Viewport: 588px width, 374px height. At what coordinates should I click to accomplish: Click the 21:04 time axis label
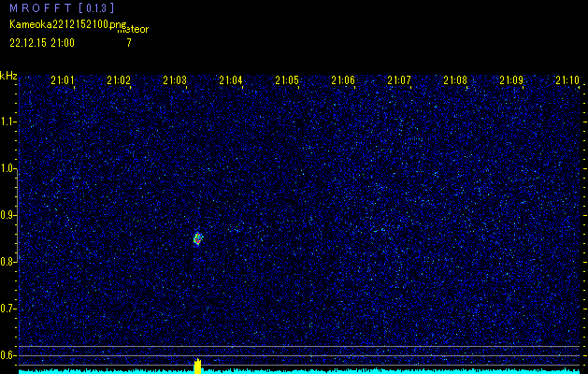[x=231, y=80]
